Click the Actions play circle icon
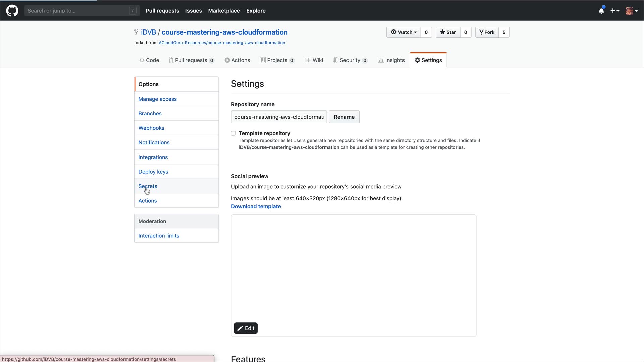644x362 pixels. 227,60
